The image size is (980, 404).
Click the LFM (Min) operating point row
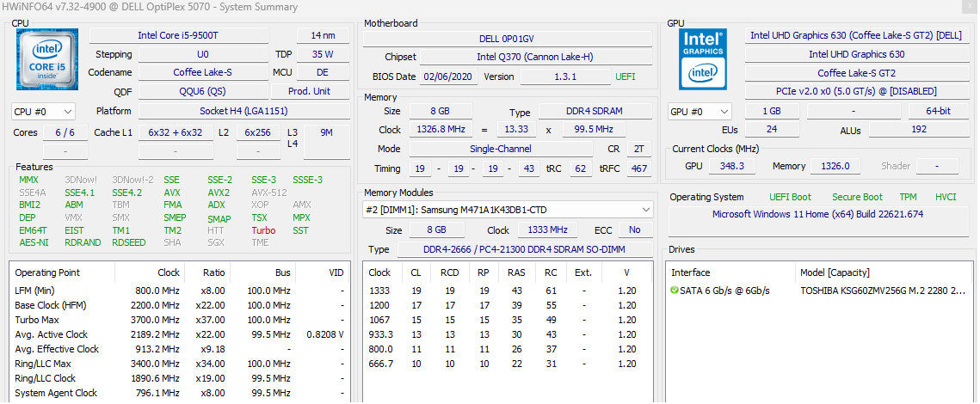point(179,291)
